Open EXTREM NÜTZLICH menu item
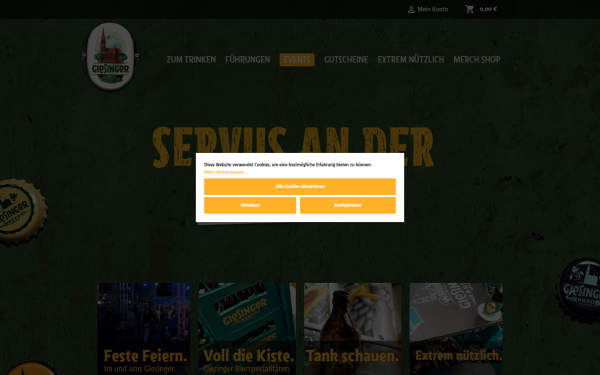600x375 pixels. [411, 60]
